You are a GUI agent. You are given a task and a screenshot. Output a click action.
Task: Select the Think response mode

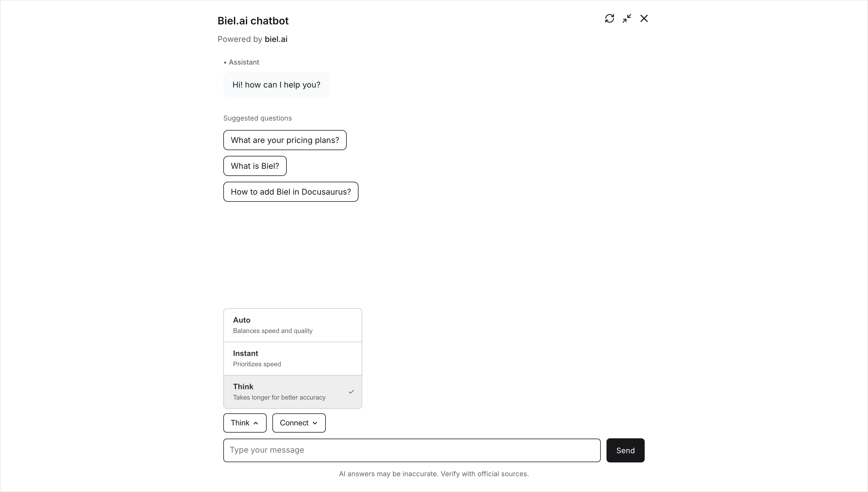click(292, 392)
